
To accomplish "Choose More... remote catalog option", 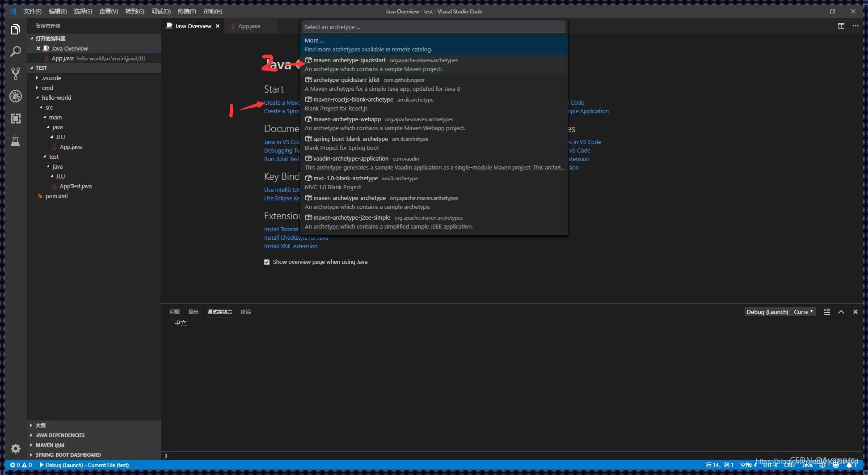I will [x=434, y=45].
